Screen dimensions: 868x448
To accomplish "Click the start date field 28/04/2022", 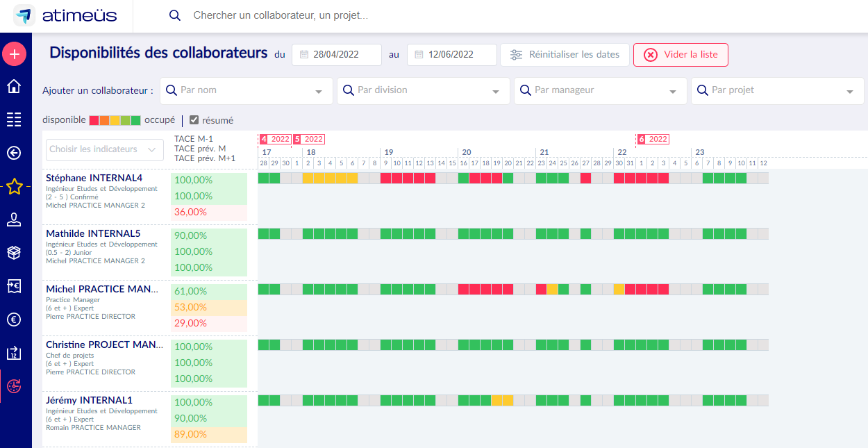I will (337, 55).
